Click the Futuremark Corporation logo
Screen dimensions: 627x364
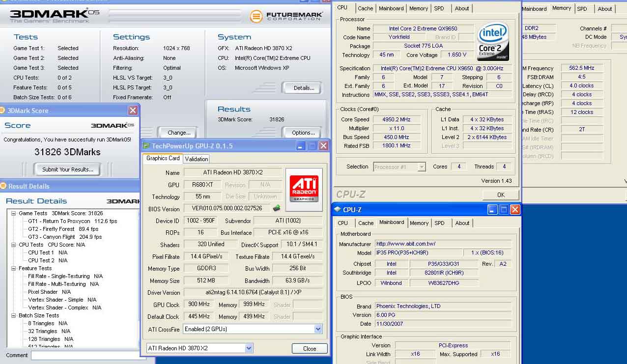286,16
